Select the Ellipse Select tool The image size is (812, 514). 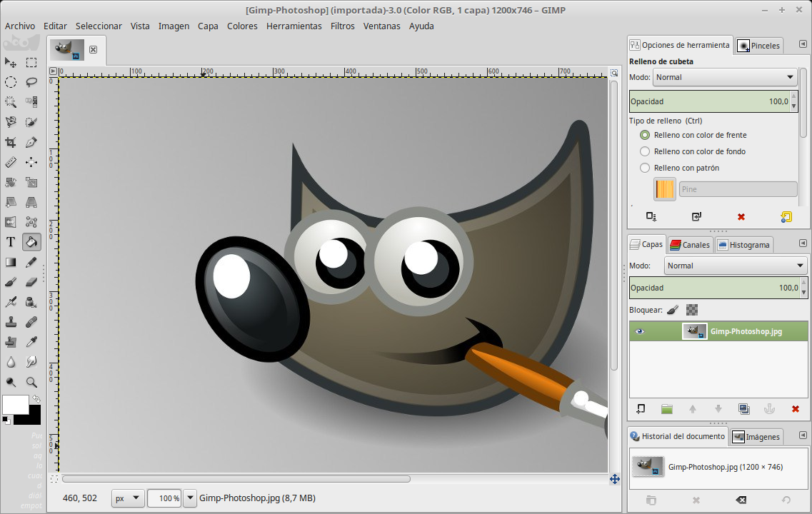(x=11, y=82)
